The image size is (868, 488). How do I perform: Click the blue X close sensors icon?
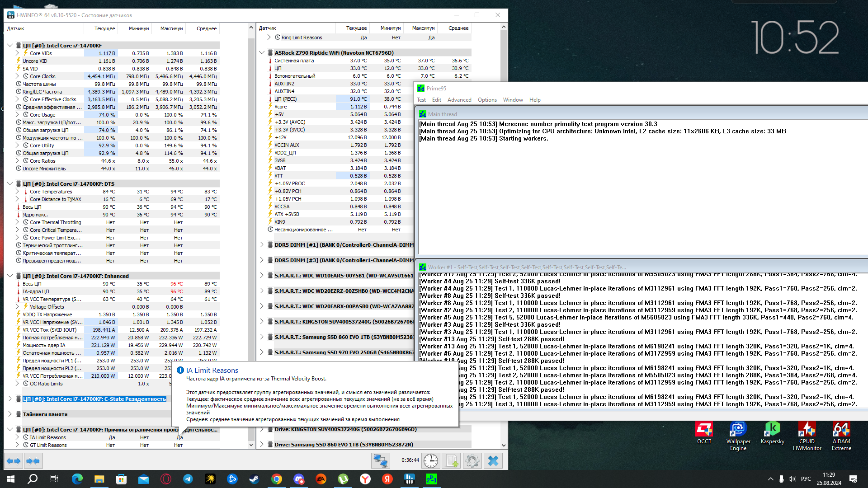tap(493, 461)
